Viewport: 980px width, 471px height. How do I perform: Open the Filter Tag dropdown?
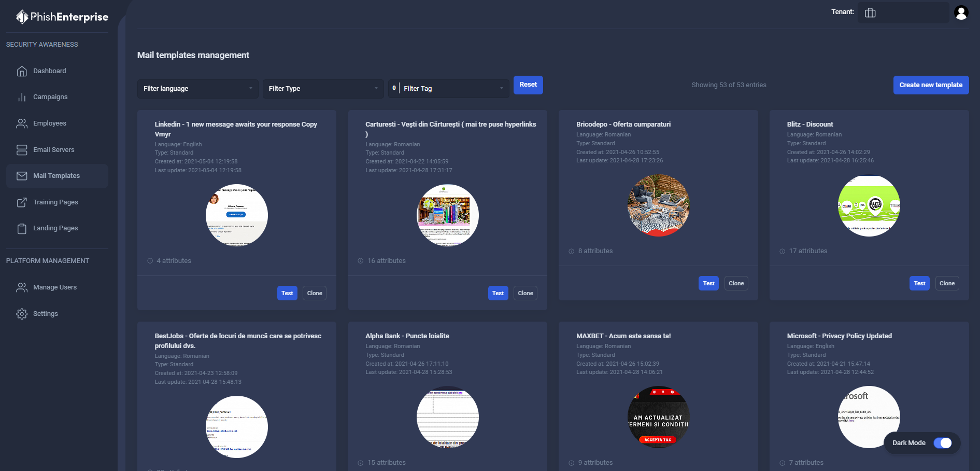449,89
